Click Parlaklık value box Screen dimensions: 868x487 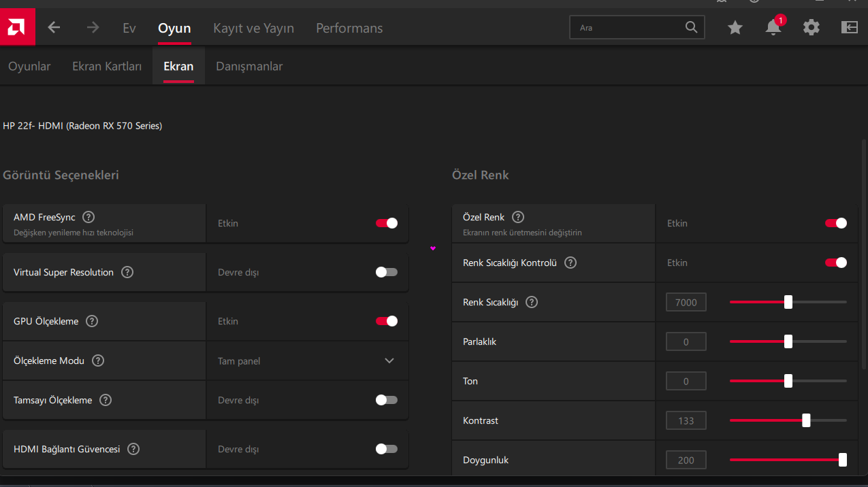click(x=686, y=341)
